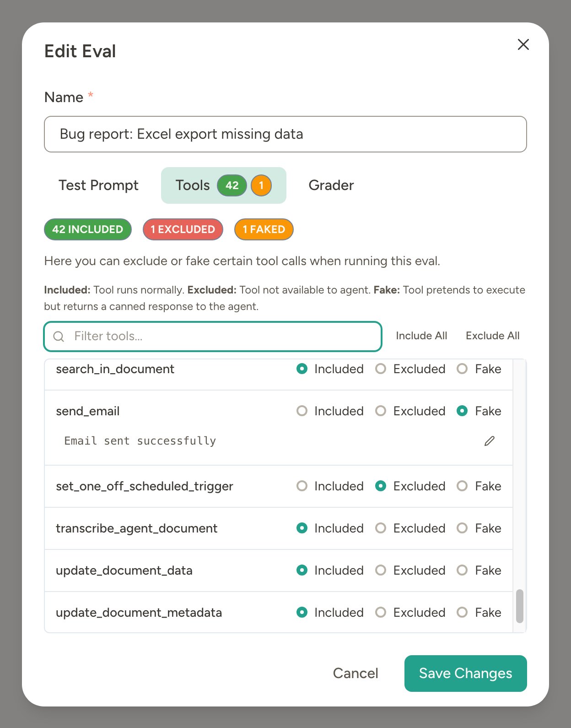Image resolution: width=571 pixels, height=728 pixels.
Task: Select Included for update_document_data
Action: (302, 570)
